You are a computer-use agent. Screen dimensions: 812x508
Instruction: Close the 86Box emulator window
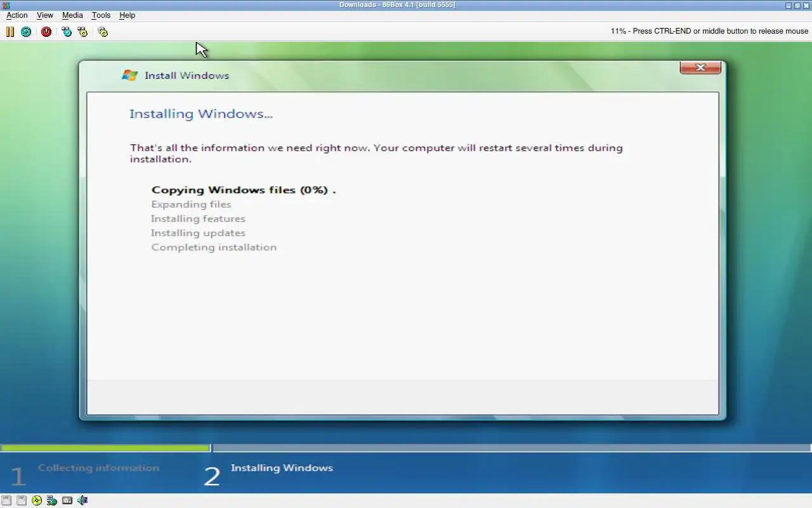click(x=806, y=5)
